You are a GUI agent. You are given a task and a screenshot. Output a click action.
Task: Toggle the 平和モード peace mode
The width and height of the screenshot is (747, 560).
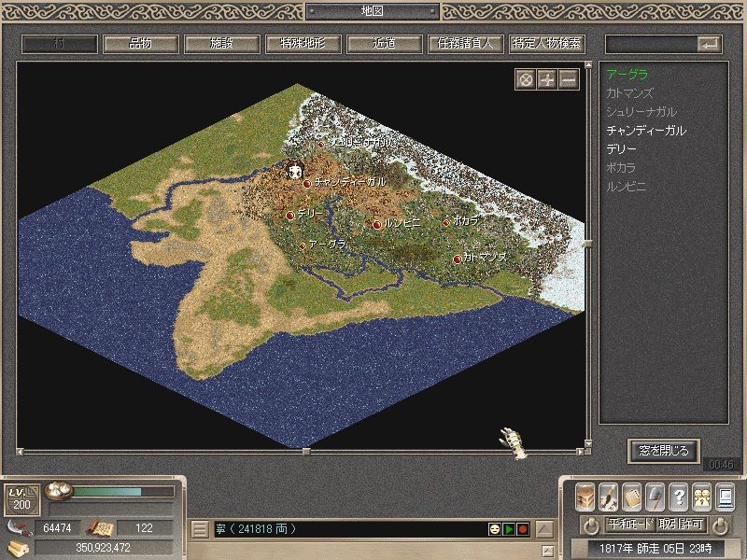pos(630,525)
